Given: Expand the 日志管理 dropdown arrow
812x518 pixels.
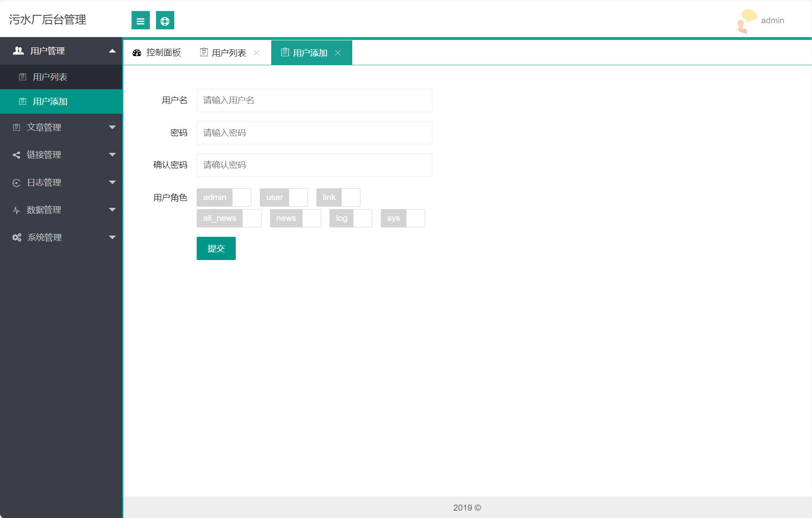Looking at the screenshot, I should 112,183.
